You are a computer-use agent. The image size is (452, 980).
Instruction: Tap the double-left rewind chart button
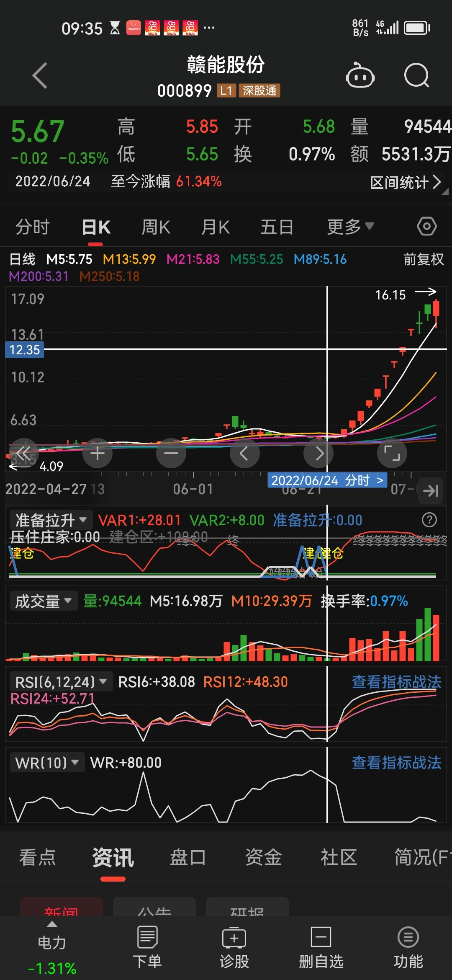tap(24, 453)
